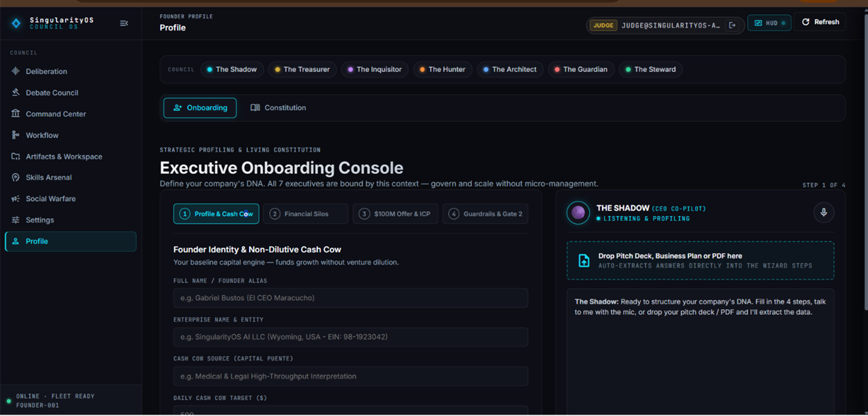Click the PDF upload icon in the drop zone
868x416 pixels.
pos(583,260)
